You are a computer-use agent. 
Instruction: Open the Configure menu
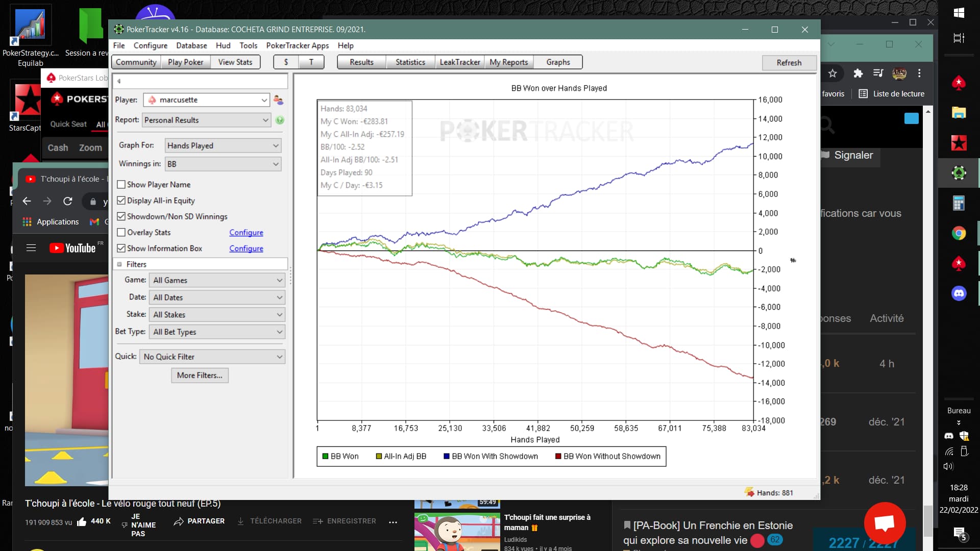(151, 45)
